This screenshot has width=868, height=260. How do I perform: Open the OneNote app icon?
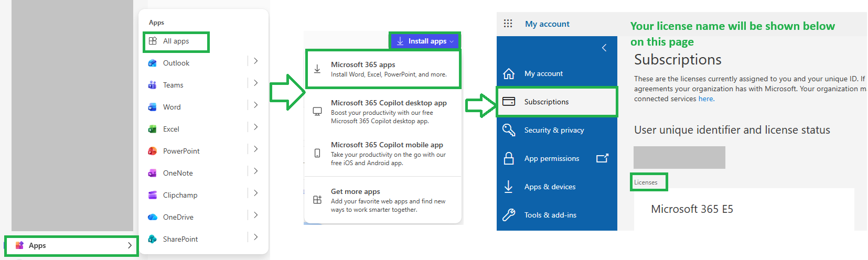click(153, 173)
